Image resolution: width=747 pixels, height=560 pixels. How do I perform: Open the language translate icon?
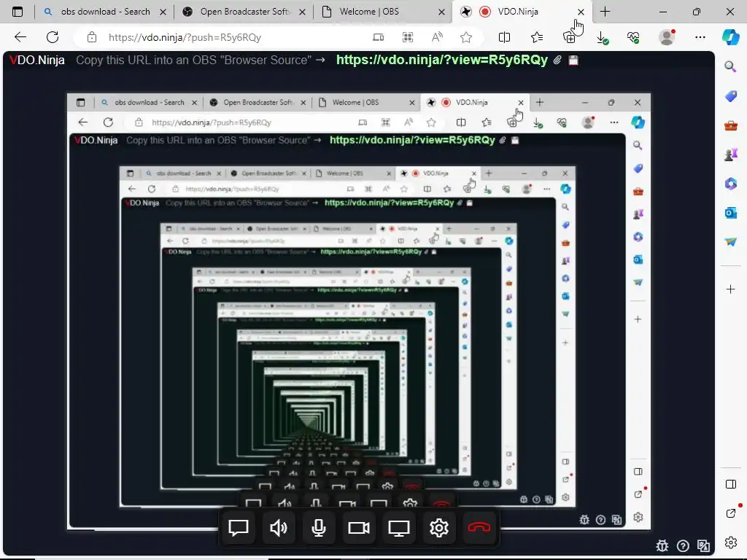[x=703, y=545]
